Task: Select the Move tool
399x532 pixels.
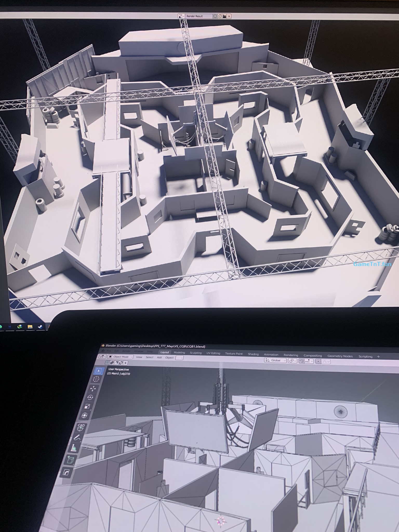Action: pos(93,388)
